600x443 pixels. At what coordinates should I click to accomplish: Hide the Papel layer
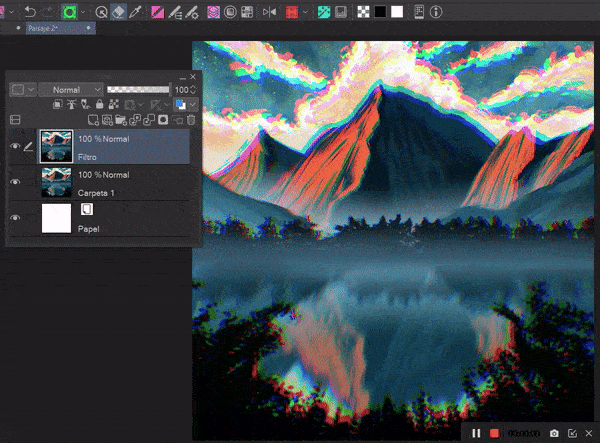click(15, 218)
